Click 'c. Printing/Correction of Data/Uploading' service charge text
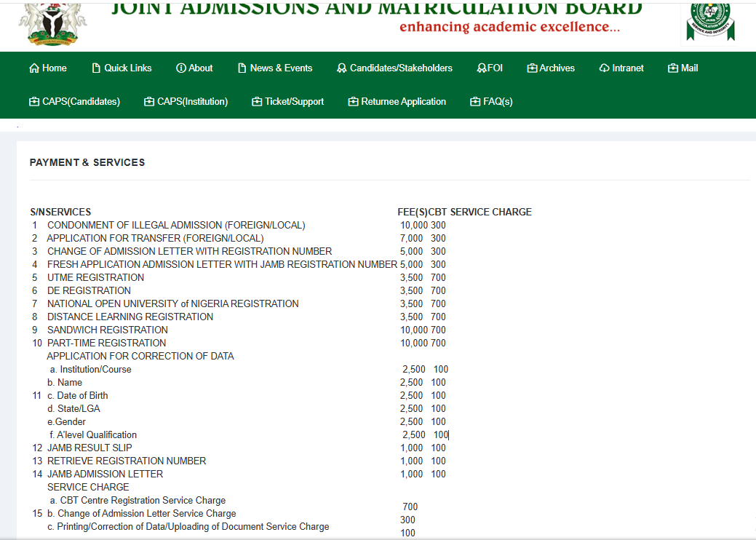This screenshot has height=540, width=756. click(x=188, y=526)
